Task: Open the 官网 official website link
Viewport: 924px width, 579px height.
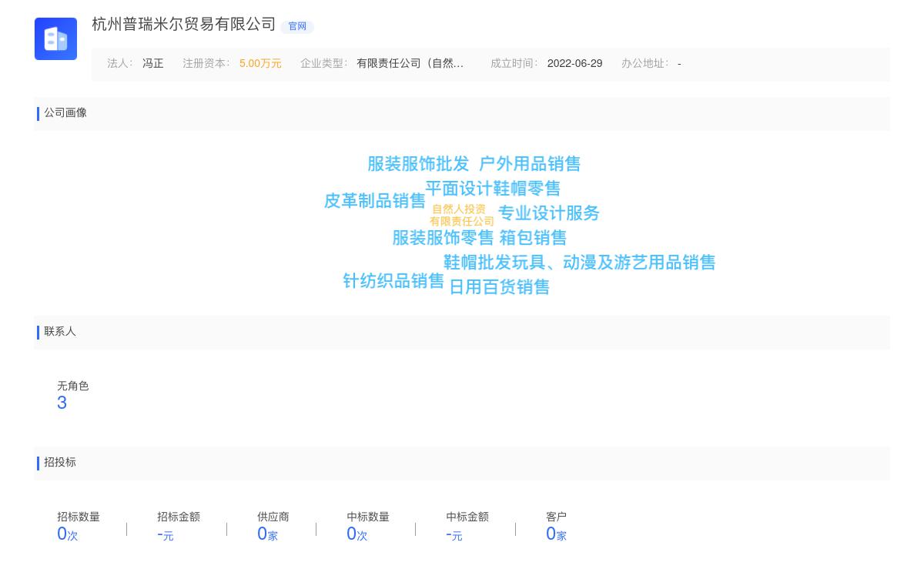Action: [x=297, y=26]
